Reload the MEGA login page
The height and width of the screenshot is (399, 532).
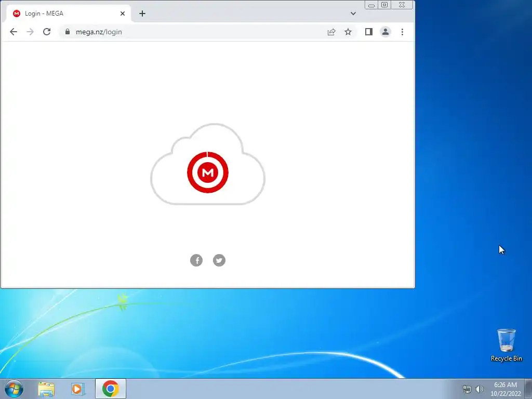point(47,32)
